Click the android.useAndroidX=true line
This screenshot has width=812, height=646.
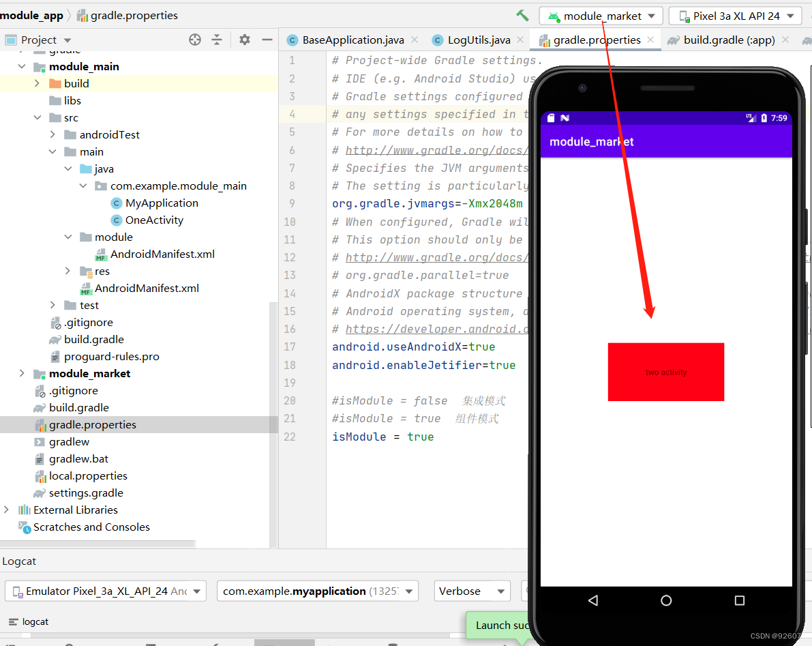(x=413, y=347)
